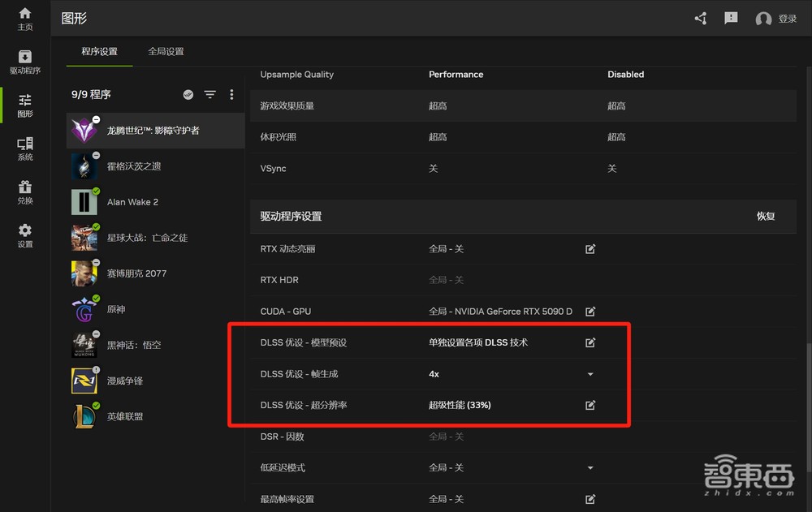Edit CUDA - GPU setting via pencil icon
812x512 pixels.
[x=590, y=311]
